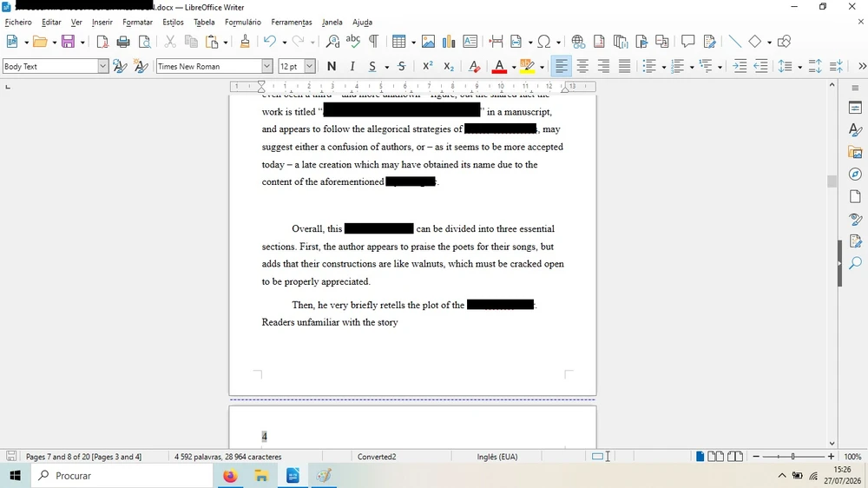Click the word count in status bar
This screenshot has height=488, width=868.
228,457
